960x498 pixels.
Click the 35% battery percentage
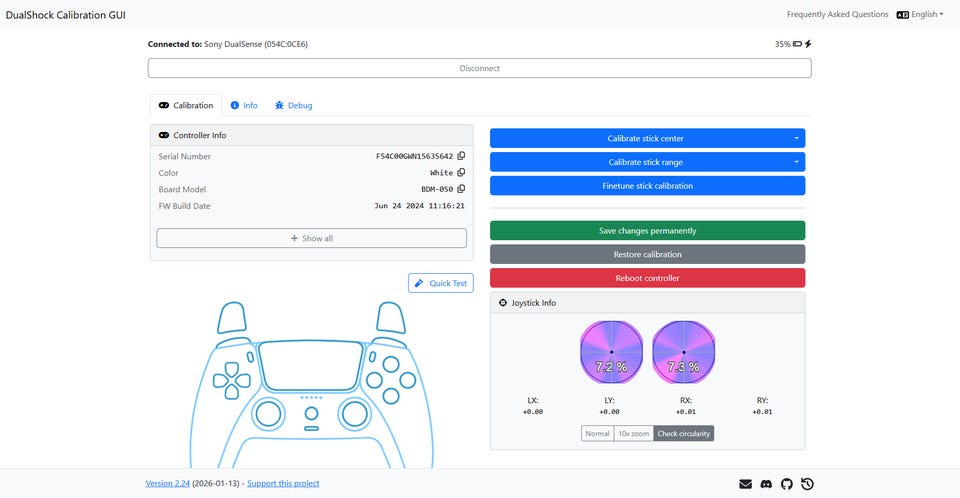tap(782, 44)
